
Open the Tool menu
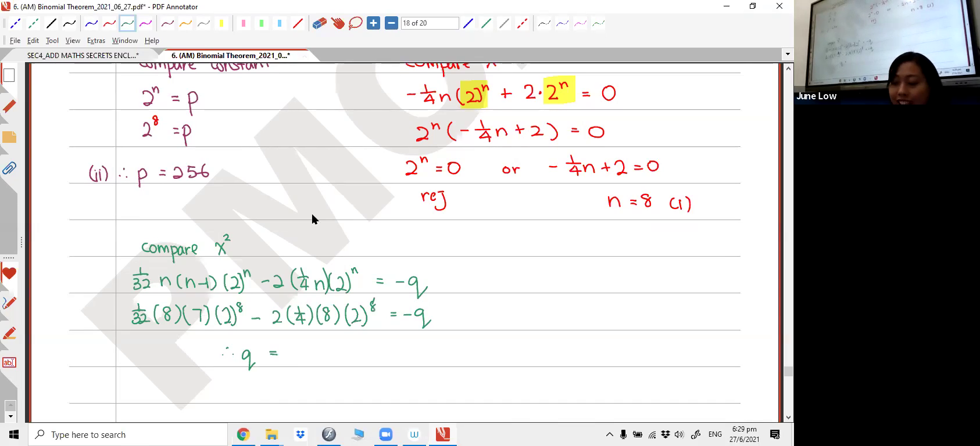pyautogui.click(x=52, y=41)
